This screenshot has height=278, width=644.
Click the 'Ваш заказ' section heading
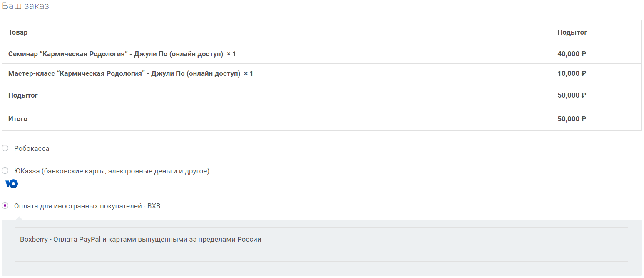tap(25, 6)
